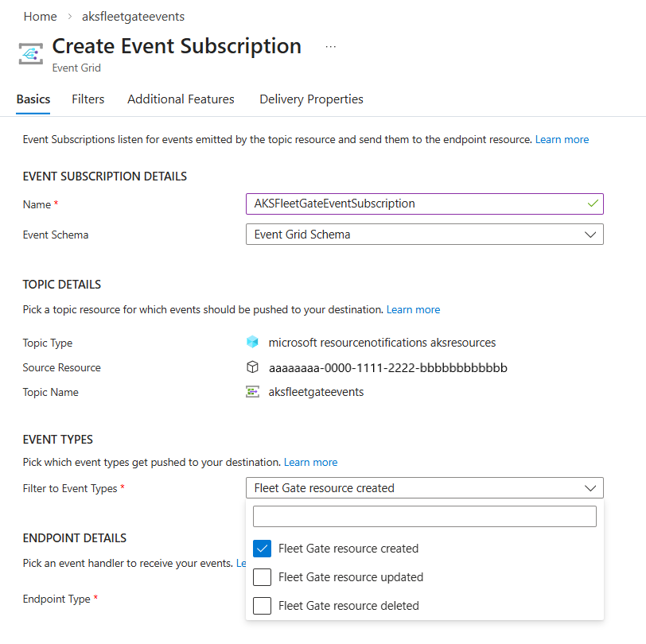Click the green validation checkmark in Name
The width and height of the screenshot is (646, 644).
pos(592,204)
